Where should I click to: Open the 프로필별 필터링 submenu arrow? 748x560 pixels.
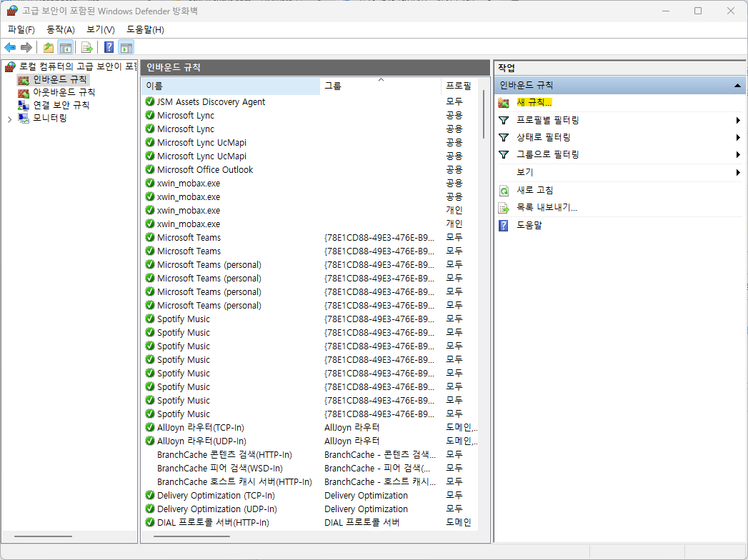(738, 120)
